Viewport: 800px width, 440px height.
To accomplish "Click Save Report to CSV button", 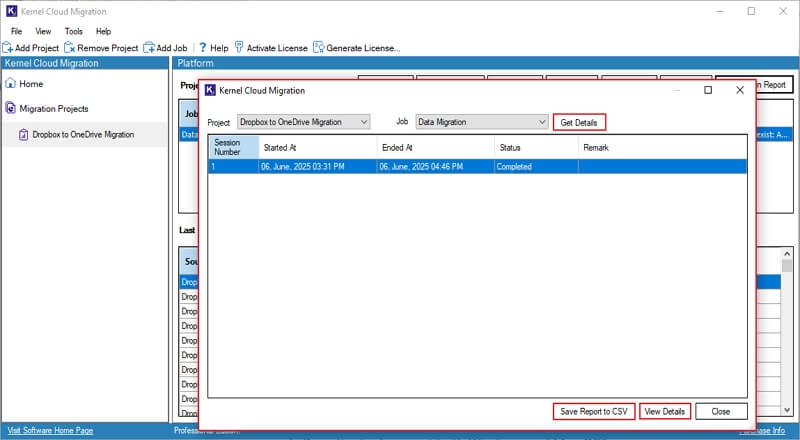I will pos(594,411).
